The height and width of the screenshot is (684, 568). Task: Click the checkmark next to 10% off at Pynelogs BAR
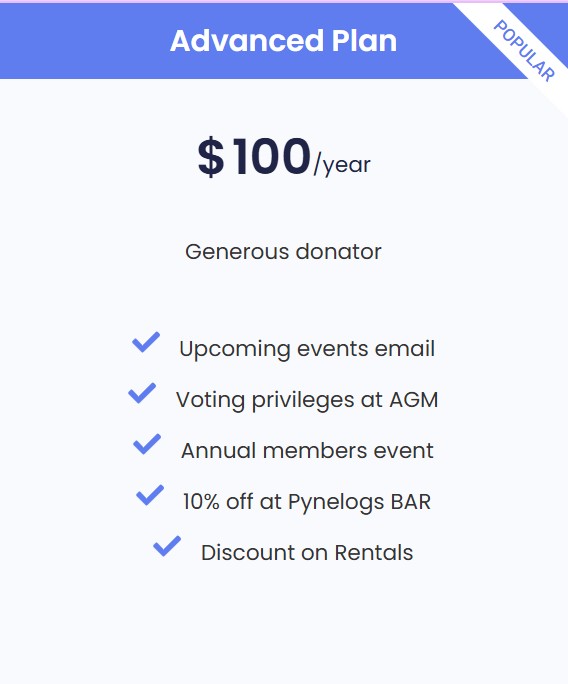click(x=150, y=495)
